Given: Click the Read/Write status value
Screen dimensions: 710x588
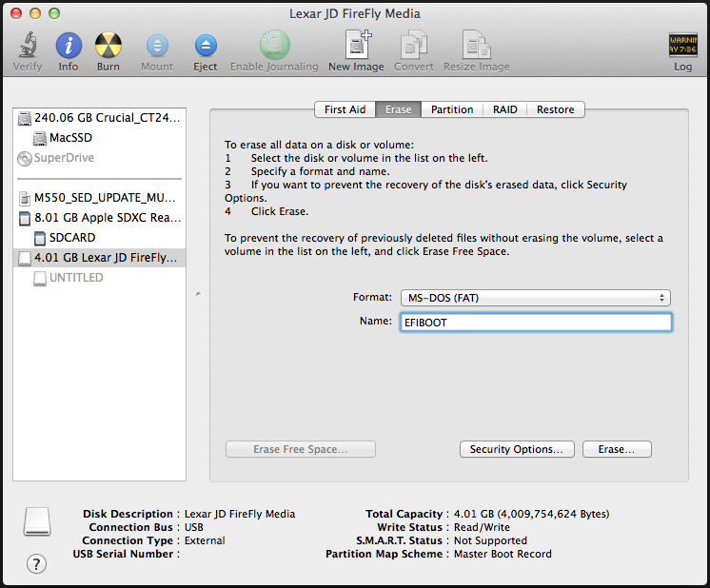Looking at the screenshot, I should click(482, 527).
